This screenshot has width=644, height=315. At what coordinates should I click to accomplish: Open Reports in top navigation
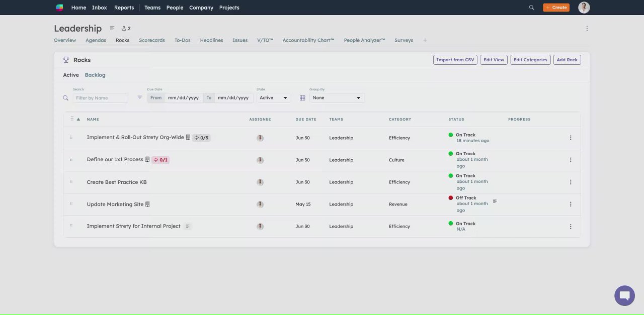pos(124,8)
